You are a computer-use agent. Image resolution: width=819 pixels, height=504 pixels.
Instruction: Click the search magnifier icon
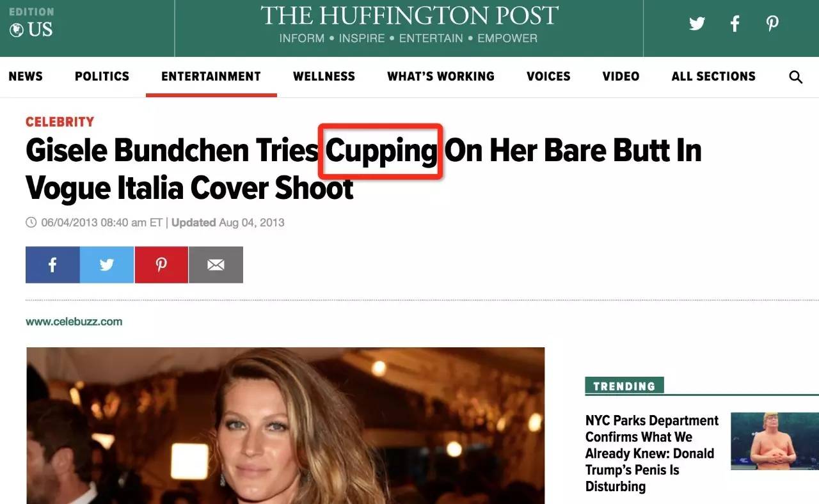[x=795, y=77]
